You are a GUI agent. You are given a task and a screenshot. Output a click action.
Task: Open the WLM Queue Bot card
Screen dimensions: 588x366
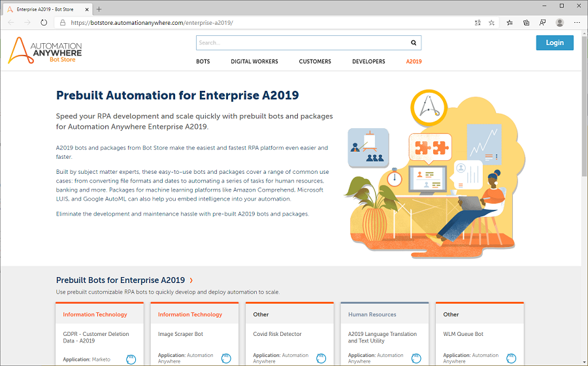point(463,334)
